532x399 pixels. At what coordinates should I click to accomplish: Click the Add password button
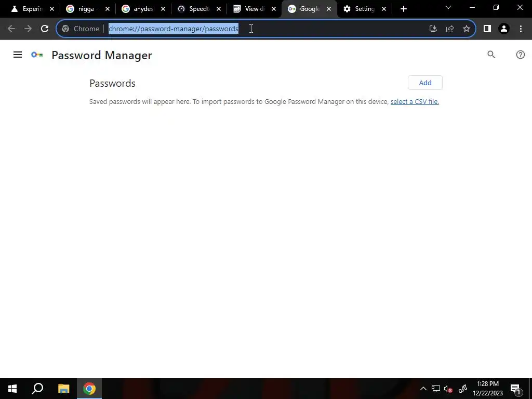point(425,83)
